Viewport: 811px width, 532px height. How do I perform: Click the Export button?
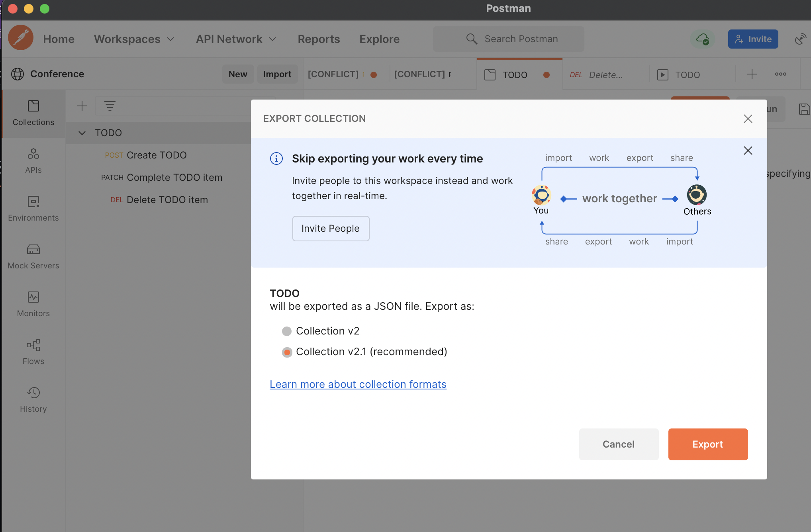(x=708, y=444)
